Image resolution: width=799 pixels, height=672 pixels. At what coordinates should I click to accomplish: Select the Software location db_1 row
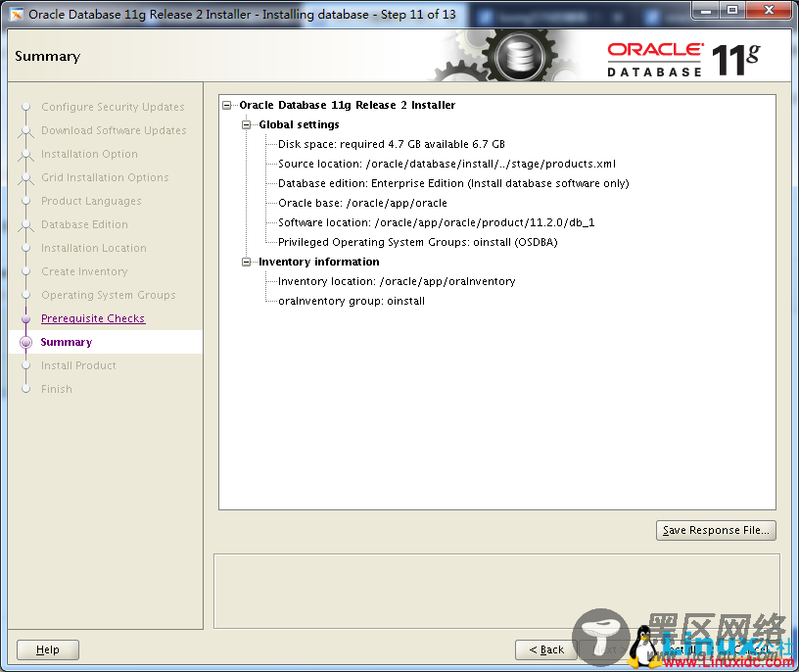[436, 222]
